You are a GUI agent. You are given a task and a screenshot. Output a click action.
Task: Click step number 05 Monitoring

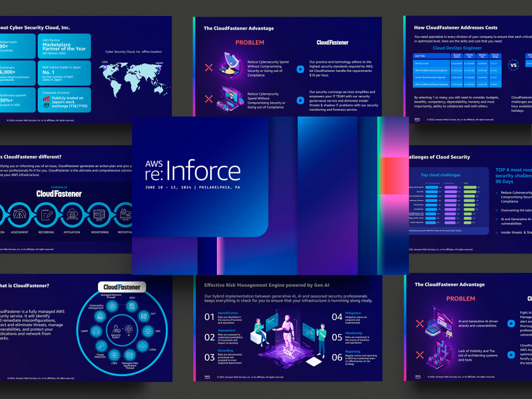[x=337, y=337]
